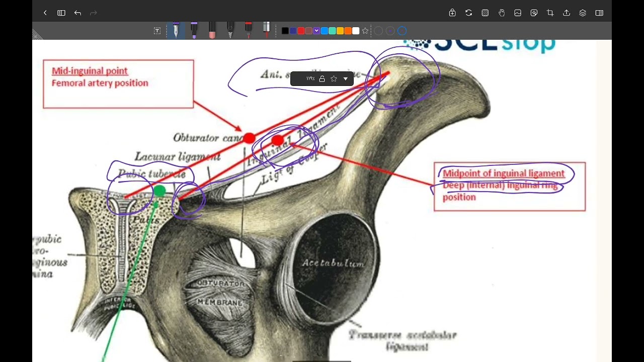Image resolution: width=644 pixels, height=362 pixels.
Task: Open favorite colors star in pen toolbar
Action: pos(365,31)
